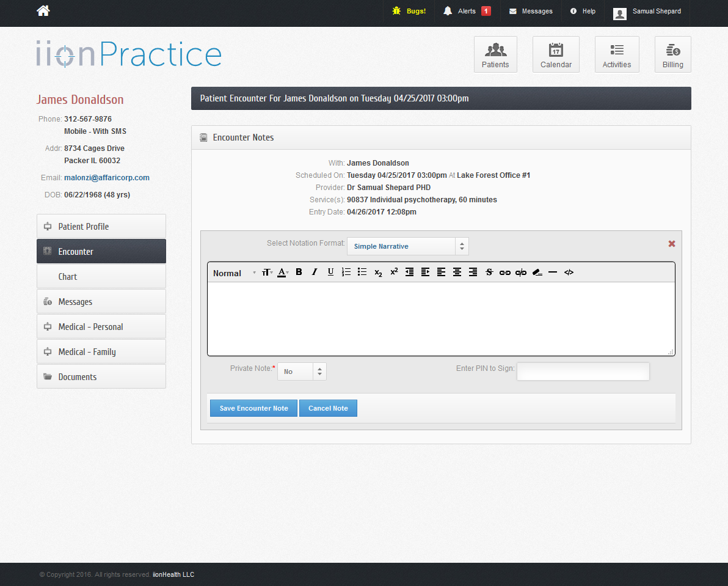Toggle italic formatting
The width and height of the screenshot is (728, 586).
pyautogui.click(x=315, y=273)
